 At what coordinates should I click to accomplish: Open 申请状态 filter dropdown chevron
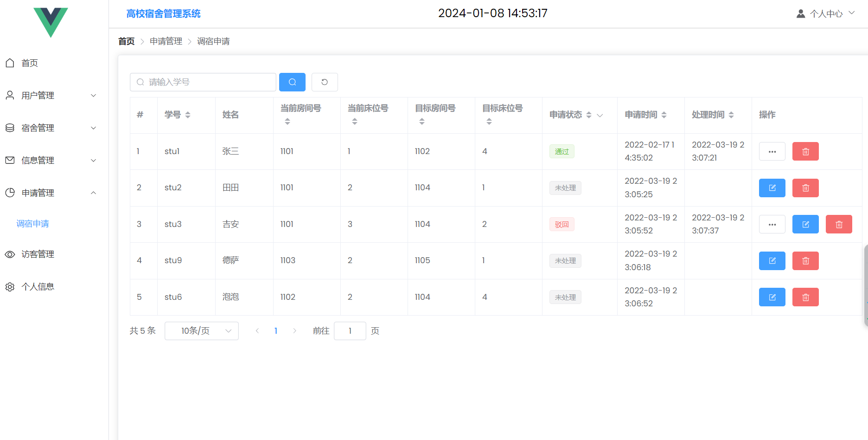tap(600, 115)
